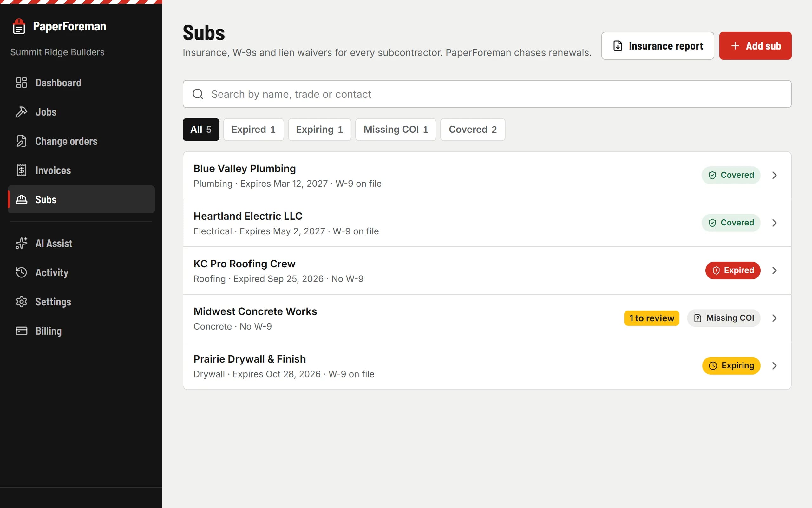The image size is (812, 508).
Task: Open Blue Valley Plumbing name
Action: pos(245,169)
